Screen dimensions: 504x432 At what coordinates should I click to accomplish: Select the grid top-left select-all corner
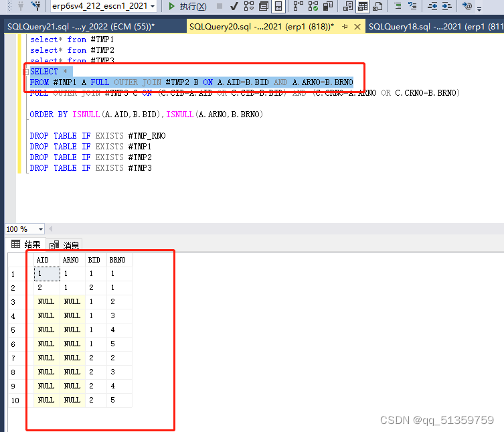pos(21,260)
